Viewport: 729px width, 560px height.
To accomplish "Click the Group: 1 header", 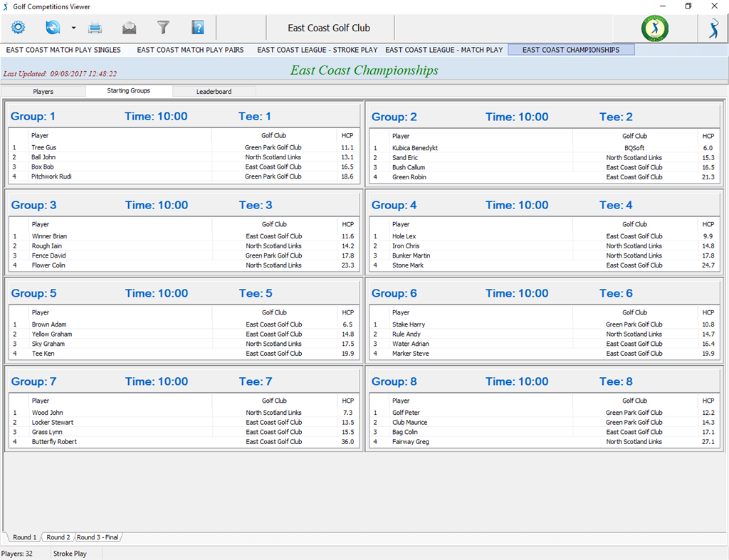I will (33, 116).
